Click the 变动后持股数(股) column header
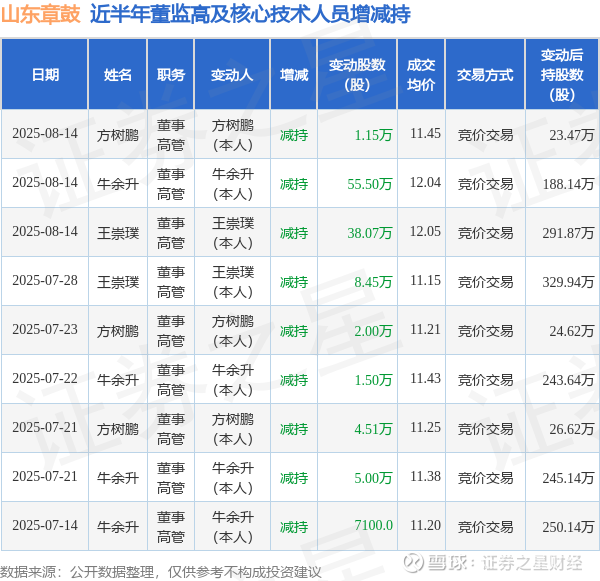 [x=562, y=74]
